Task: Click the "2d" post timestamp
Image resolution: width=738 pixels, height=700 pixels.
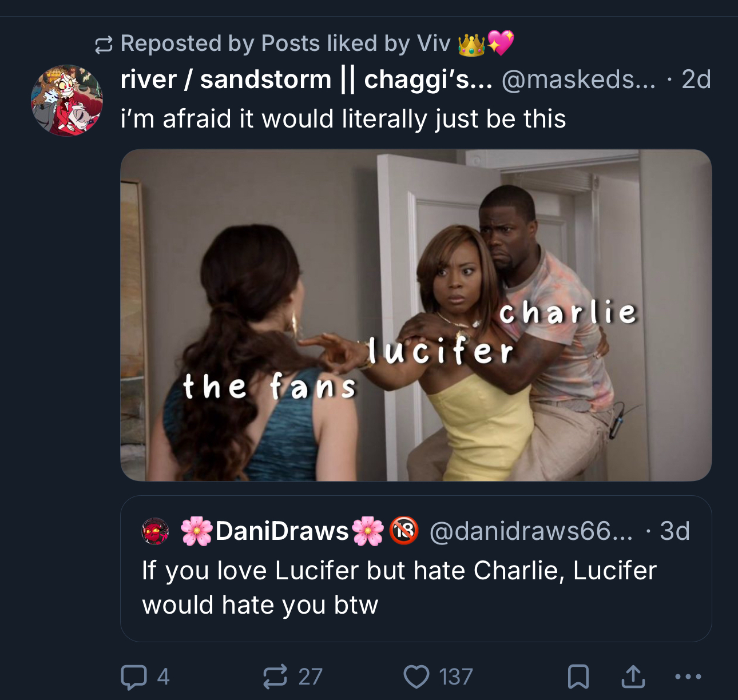Action: (x=696, y=79)
